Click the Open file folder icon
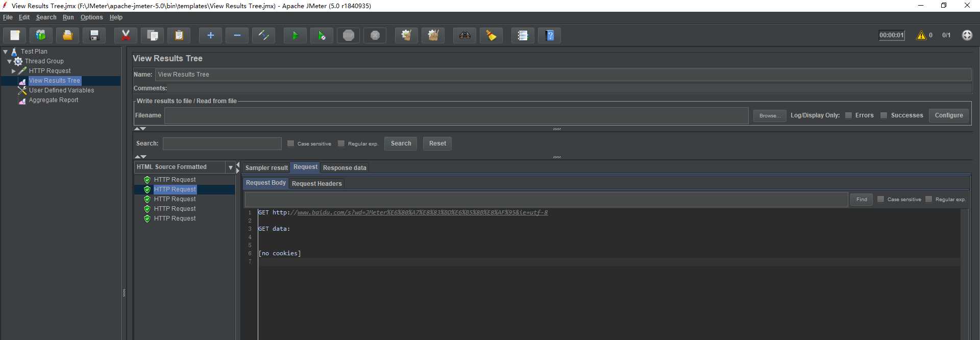 [67, 35]
